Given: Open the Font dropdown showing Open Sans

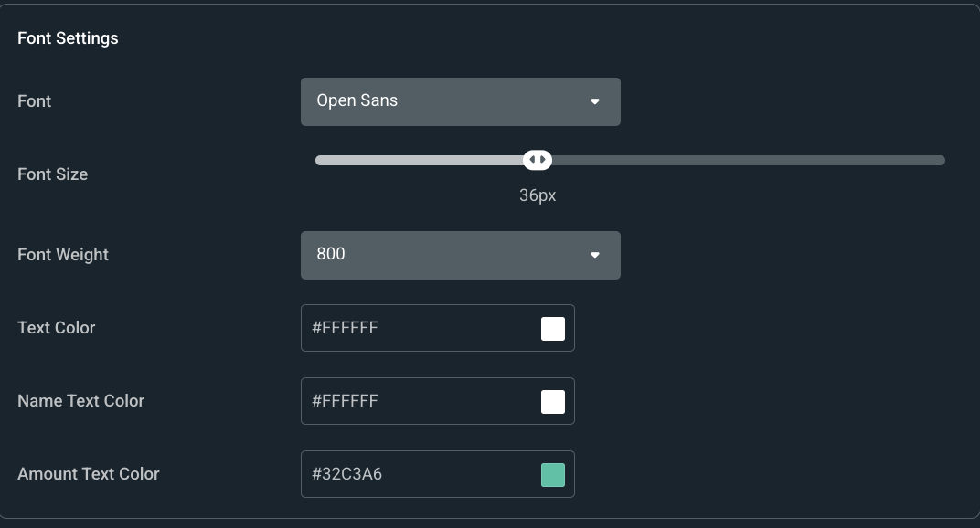Looking at the screenshot, I should pyautogui.click(x=439, y=101).
